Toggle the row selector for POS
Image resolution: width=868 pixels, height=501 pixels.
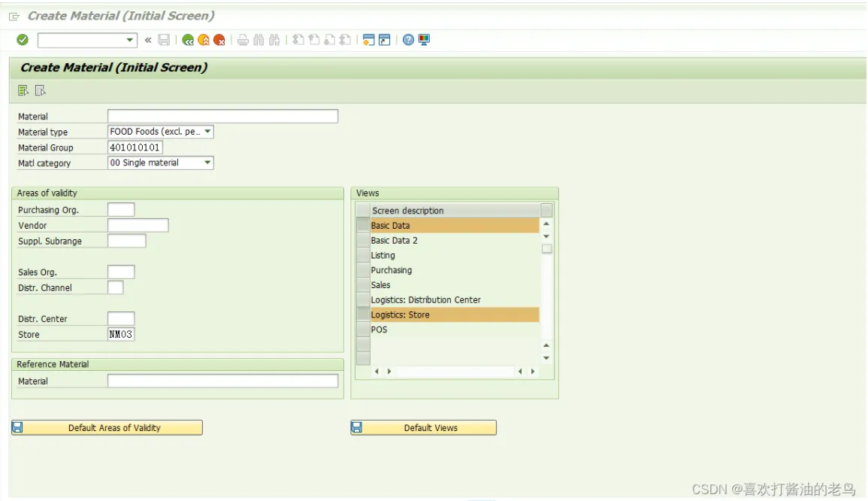click(363, 329)
